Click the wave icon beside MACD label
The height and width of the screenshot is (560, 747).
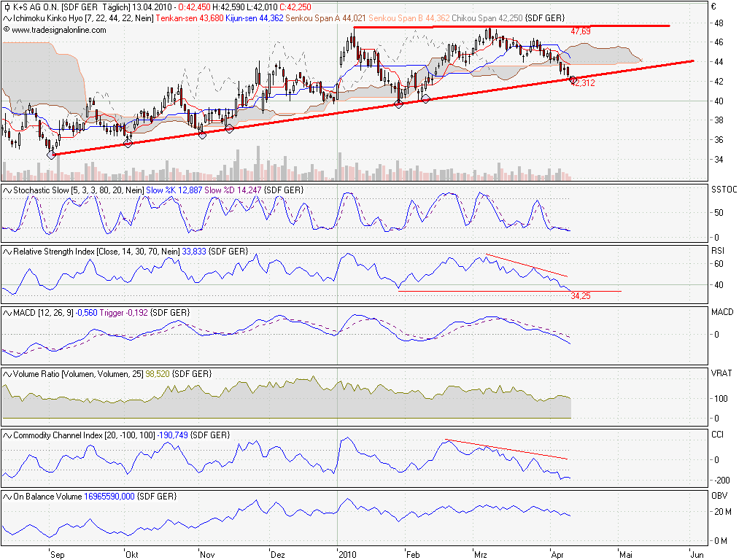7,313
